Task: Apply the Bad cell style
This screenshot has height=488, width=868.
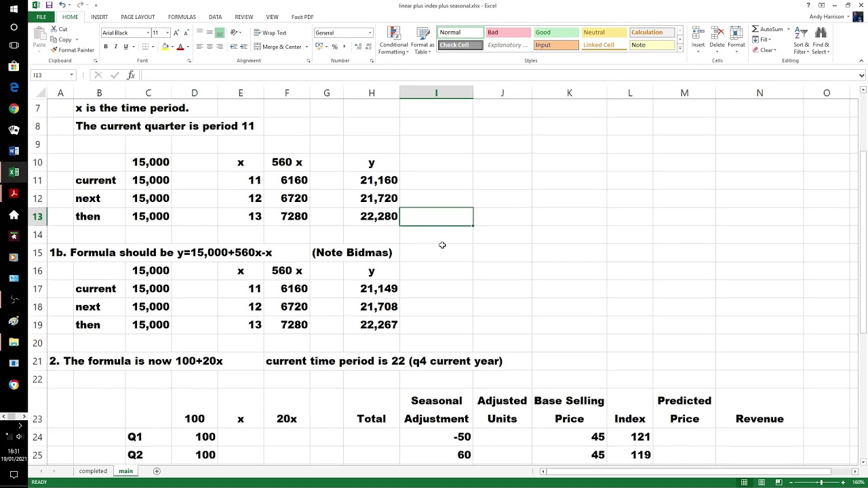Action: 508,33
